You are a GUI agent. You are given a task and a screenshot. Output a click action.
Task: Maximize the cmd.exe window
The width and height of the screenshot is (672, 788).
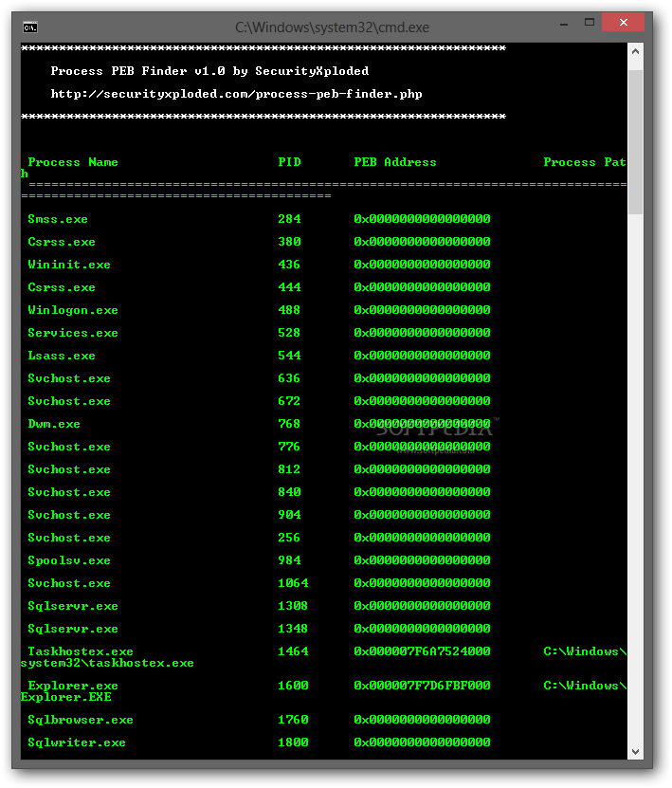590,22
